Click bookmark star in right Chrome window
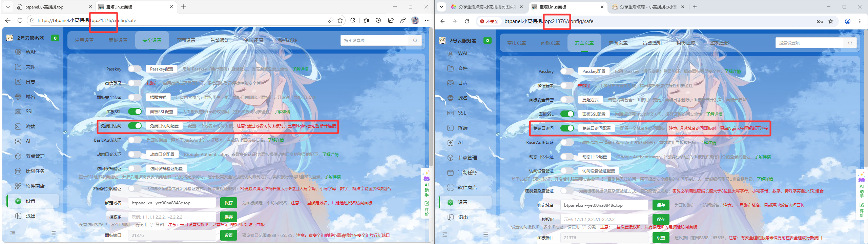 pos(831,21)
